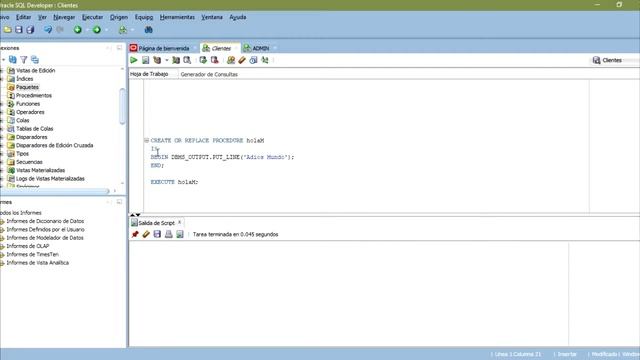640x360 pixels.
Task: Click the binoculars find icon
Action: [149, 30]
